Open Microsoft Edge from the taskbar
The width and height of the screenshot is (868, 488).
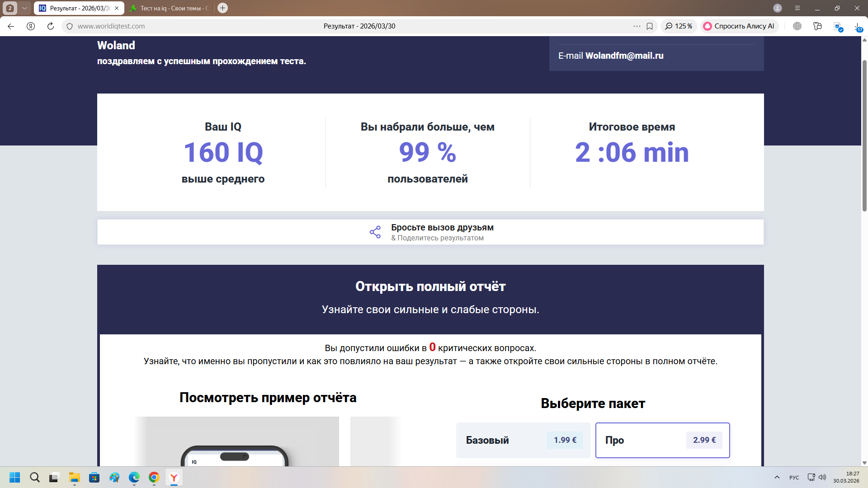(134, 477)
